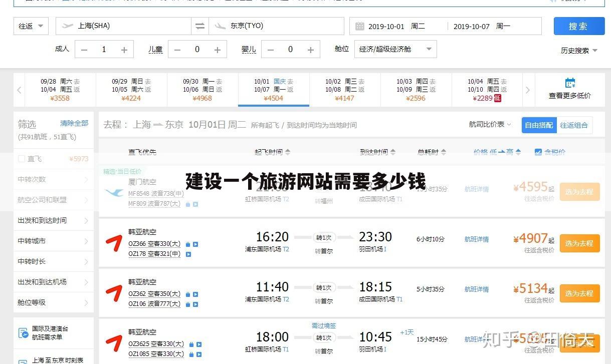The width and height of the screenshot is (611, 364).
Task: Toggle the 含税价 checkbox
Action: (538, 152)
